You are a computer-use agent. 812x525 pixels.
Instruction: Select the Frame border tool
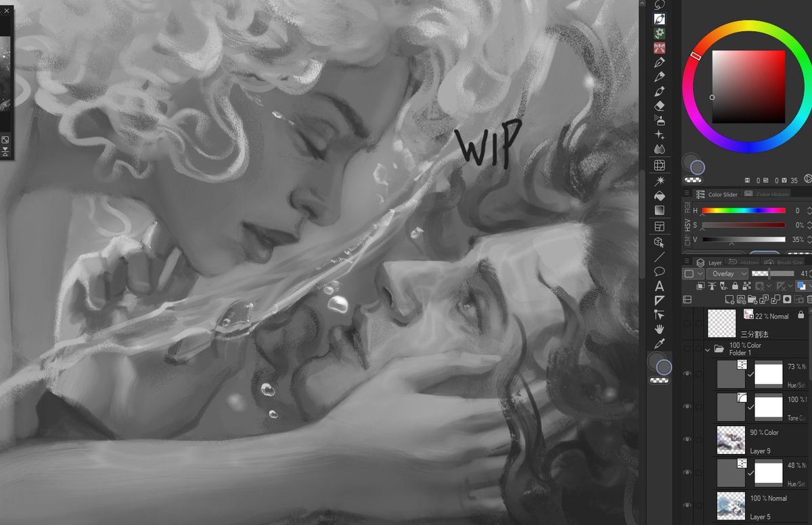660,227
